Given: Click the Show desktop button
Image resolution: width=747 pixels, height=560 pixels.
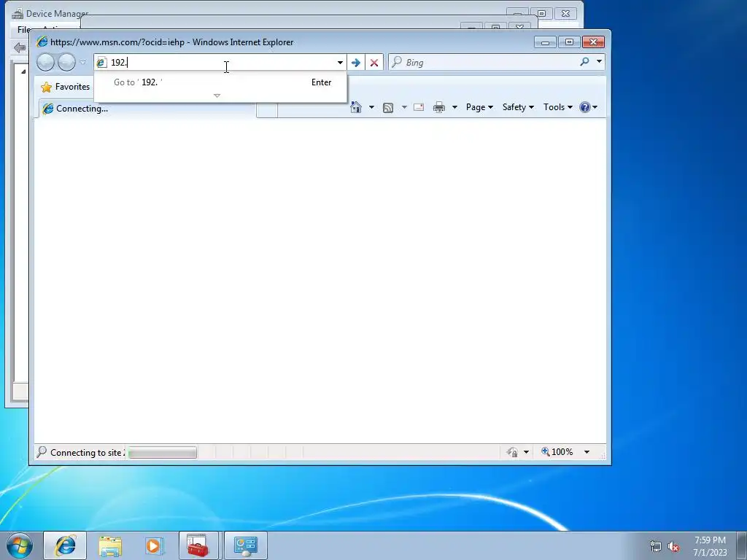Looking at the screenshot, I should tap(742, 545).
